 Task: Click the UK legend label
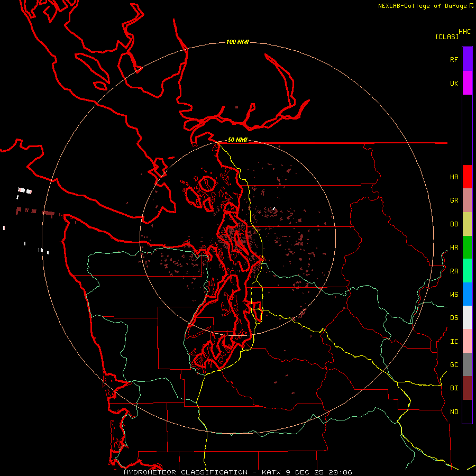click(x=454, y=83)
